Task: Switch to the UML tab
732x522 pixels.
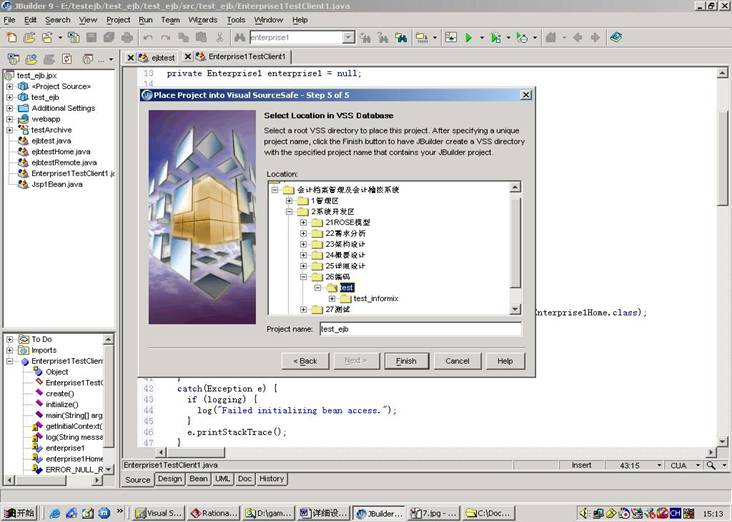Action: [x=222, y=479]
